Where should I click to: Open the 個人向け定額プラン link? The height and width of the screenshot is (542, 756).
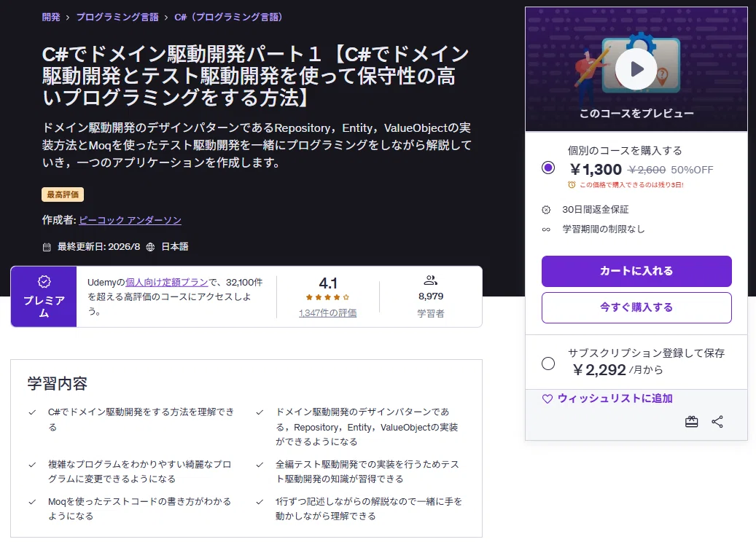tap(167, 283)
